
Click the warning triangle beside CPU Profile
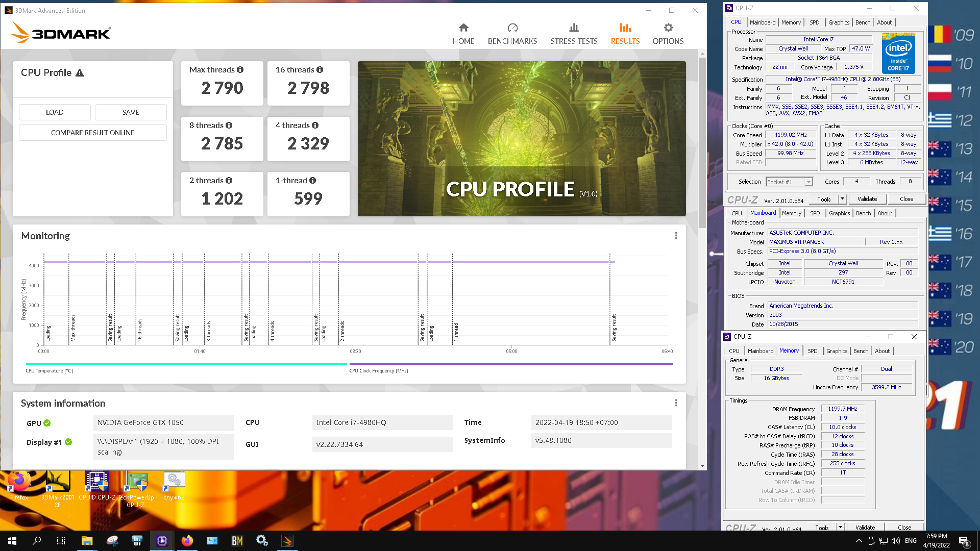[80, 72]
